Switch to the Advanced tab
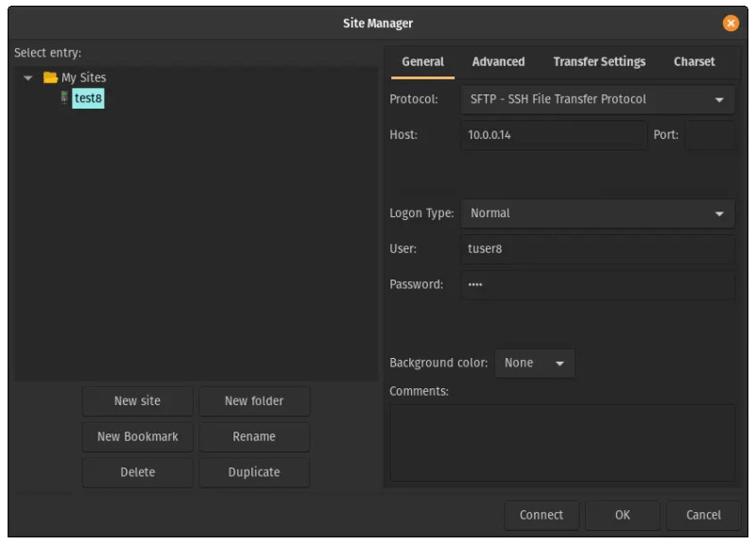The width and height of the screenshot is (756, 545). point(498,60)
